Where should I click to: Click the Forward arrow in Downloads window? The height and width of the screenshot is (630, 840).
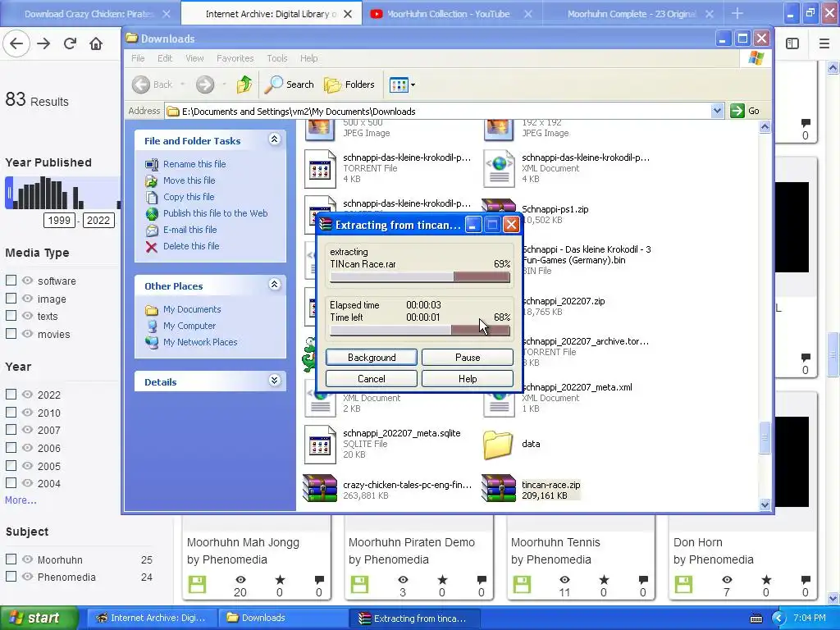pos(204,84)
